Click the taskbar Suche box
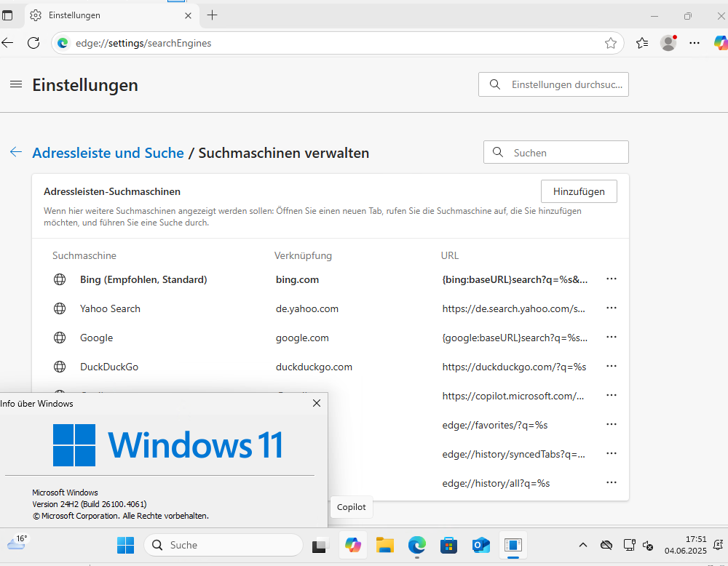Image resolution: width=728 pixels, height=566 pixels. pos(223,545)
